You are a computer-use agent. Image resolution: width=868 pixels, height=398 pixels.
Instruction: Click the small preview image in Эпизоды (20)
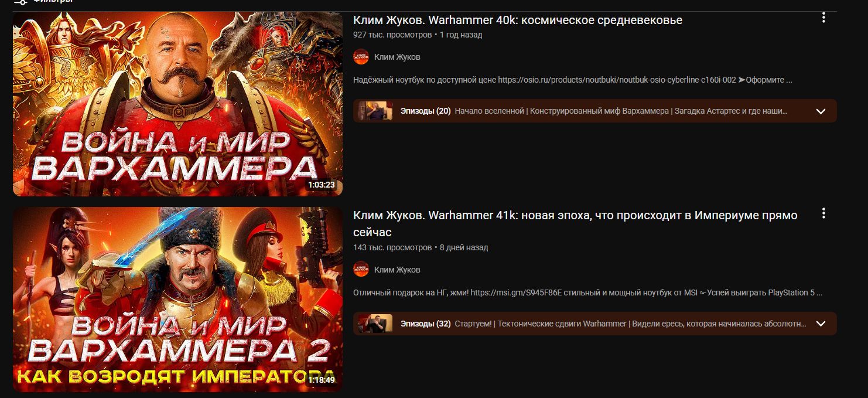(375, 111)
